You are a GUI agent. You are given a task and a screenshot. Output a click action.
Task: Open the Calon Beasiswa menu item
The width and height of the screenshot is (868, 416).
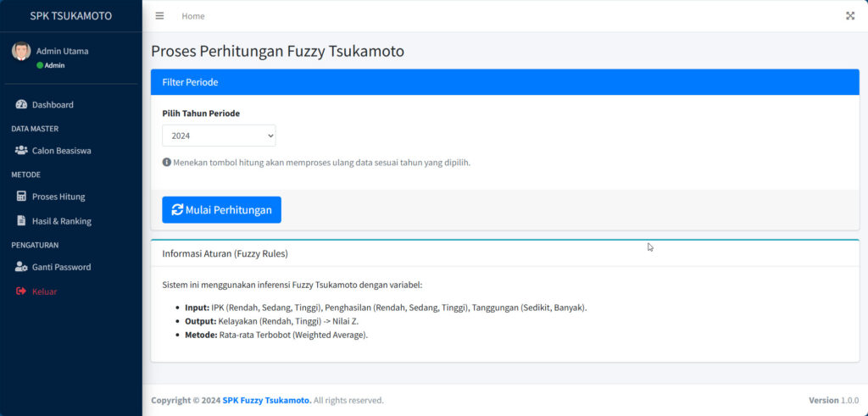[x=61, y=151]
